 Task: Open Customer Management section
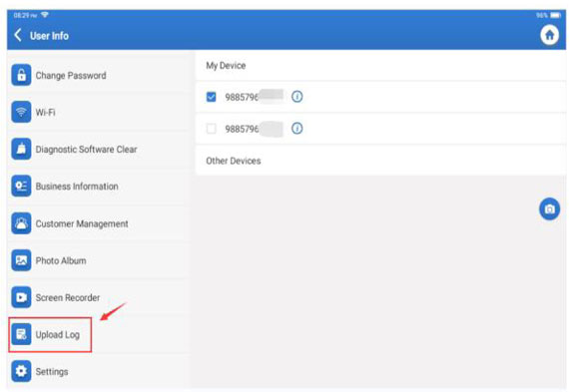[98, 223]
